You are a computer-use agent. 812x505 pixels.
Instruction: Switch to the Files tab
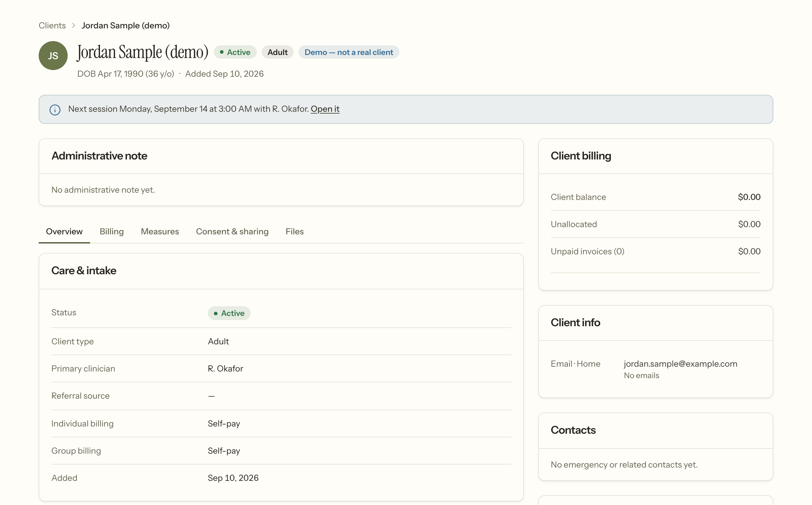coord(295,231)
